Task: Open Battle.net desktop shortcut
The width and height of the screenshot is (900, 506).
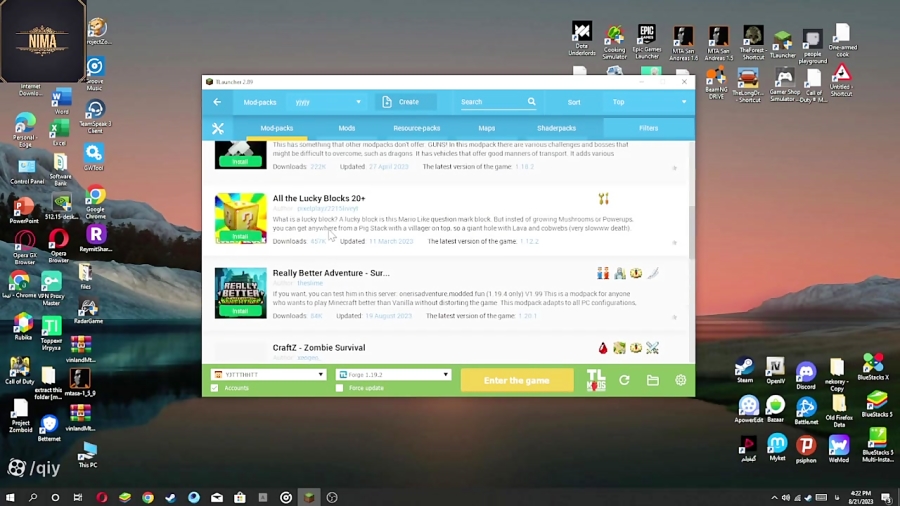Action: tap(806, 411)
